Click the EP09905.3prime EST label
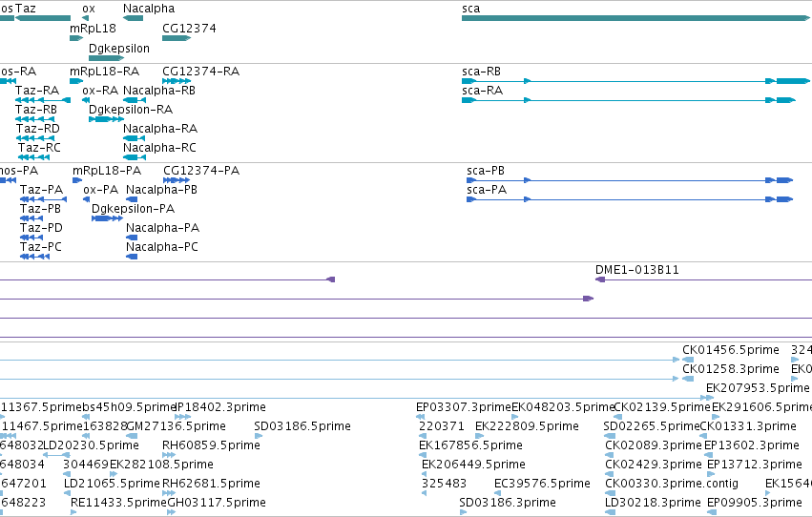The height and width of the screenshot is (517, 812). click(x=754, y=504)
